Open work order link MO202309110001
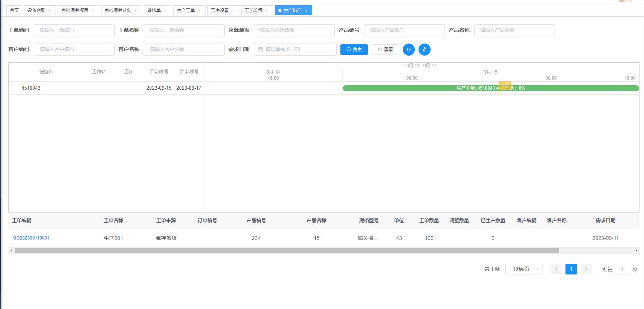 (31, 238)
